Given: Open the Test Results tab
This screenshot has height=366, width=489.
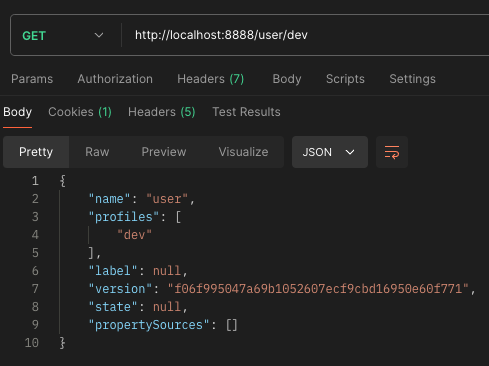Looking at the screenshot, I should 246,112.
